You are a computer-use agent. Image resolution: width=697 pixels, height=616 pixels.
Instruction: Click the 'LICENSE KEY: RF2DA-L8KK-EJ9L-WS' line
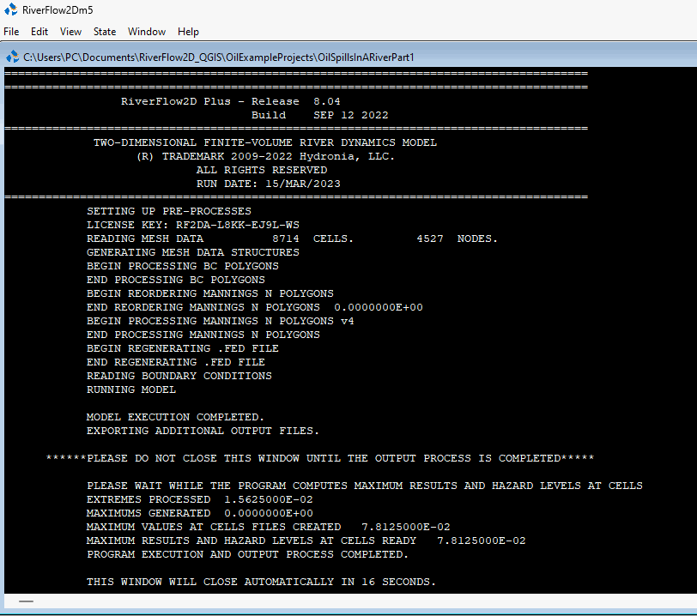pos(193,225)
